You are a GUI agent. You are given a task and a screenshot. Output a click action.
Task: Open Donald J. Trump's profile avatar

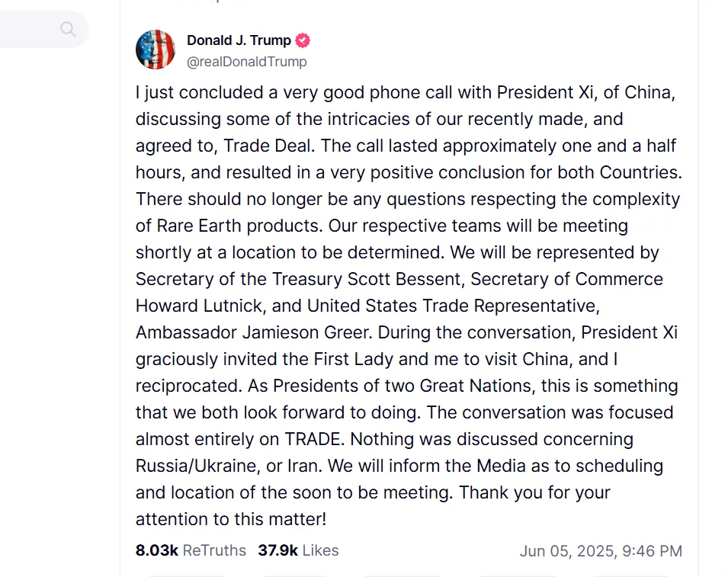(x=156, y=50)
